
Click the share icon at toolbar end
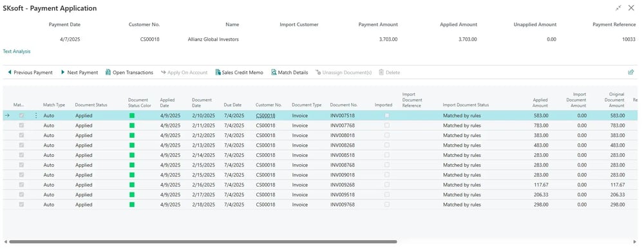pos(631,72)
